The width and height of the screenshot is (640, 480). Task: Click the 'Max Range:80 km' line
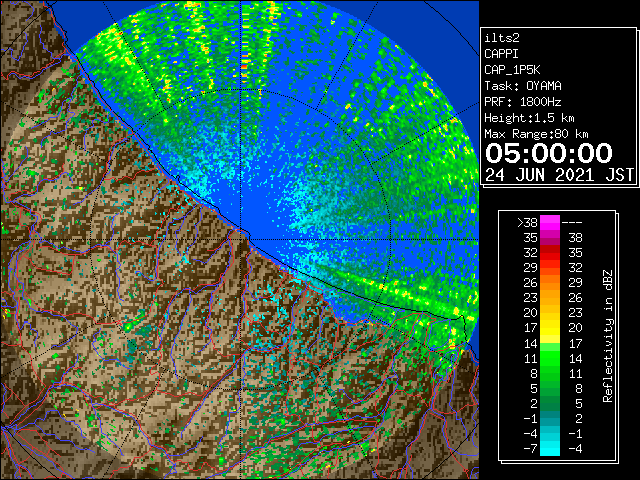(536, 134)
